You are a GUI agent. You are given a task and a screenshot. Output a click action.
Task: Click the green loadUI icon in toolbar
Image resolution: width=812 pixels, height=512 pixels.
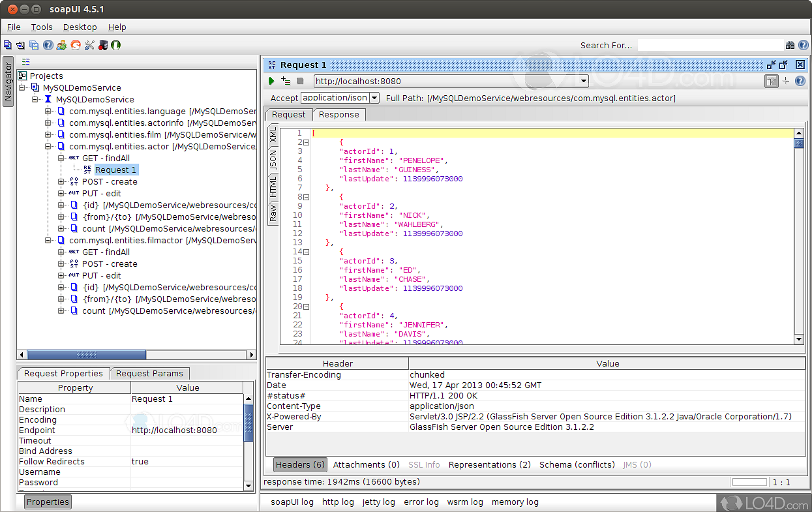[x=115, y=45]
